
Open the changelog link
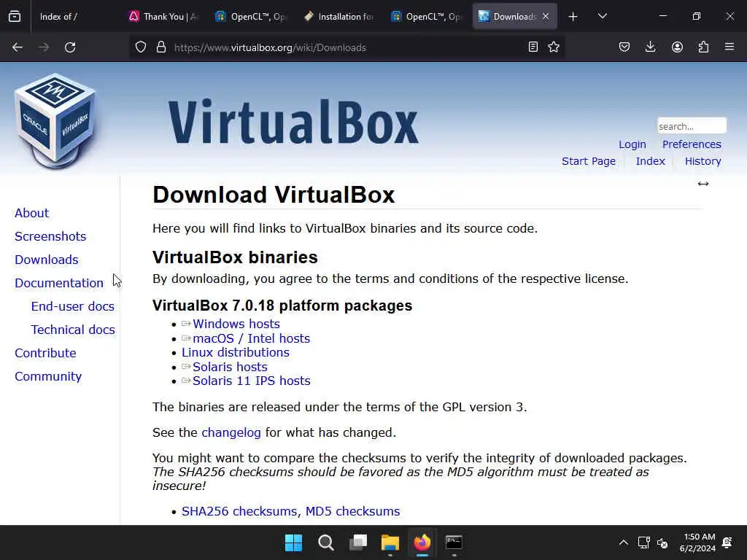tap(231, 432)
